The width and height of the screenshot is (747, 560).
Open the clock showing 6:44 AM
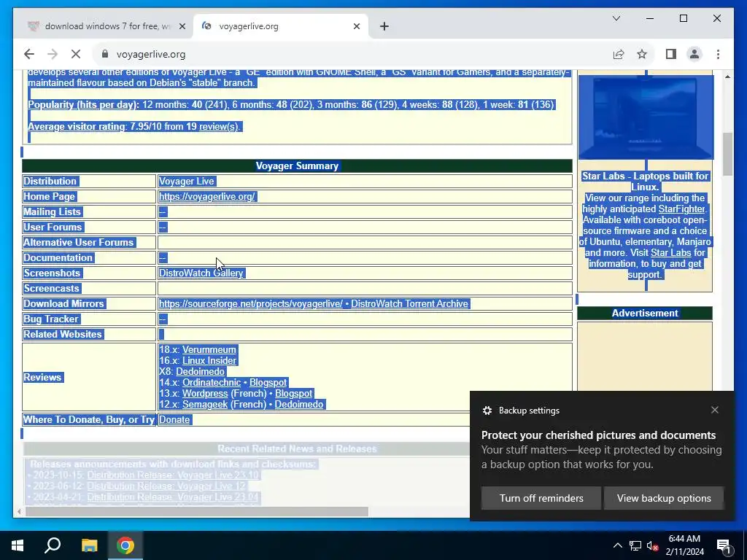pos(684,545)
